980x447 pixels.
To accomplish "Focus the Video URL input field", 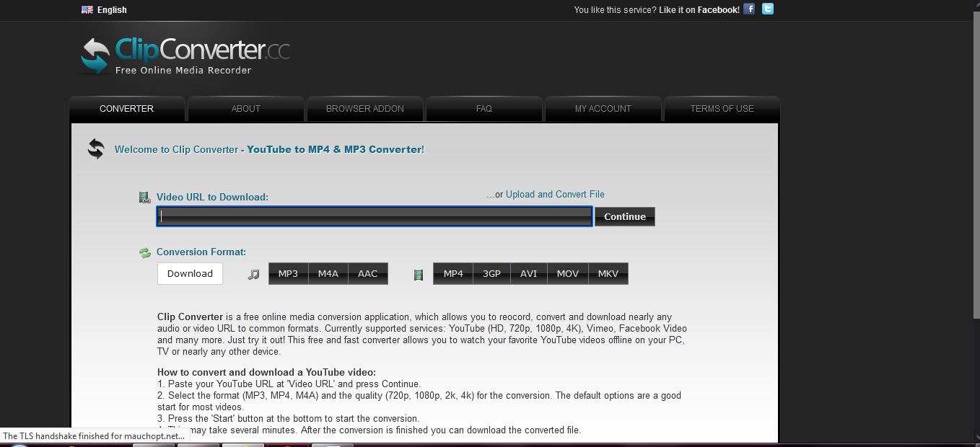I will pos(375,216).
